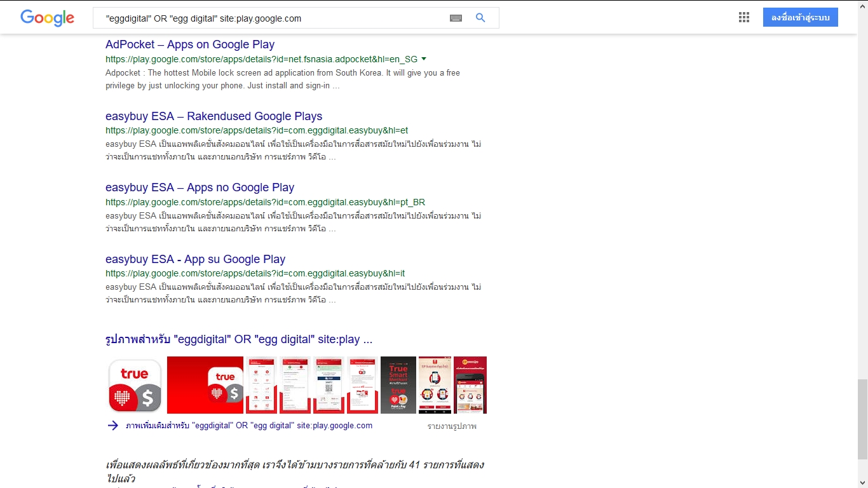Click the blue magnifier search icon
Screen dimensions: 868x488
pyautogui.click(x=480, y=18)
